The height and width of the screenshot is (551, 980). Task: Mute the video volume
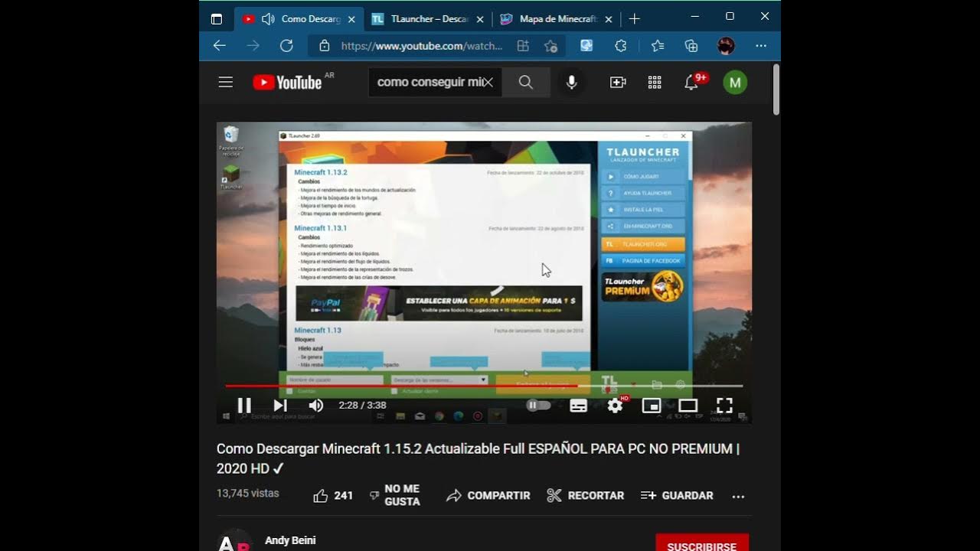point(315,406)
